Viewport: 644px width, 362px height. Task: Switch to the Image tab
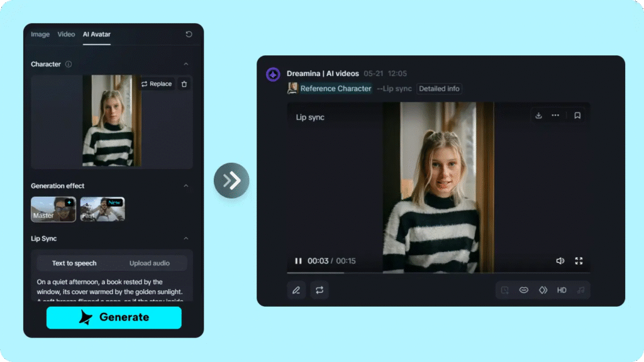(x=40, y=35)
